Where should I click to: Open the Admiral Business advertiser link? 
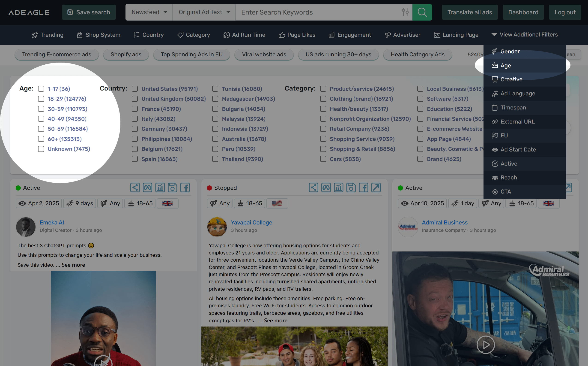[x=445, y=222]
